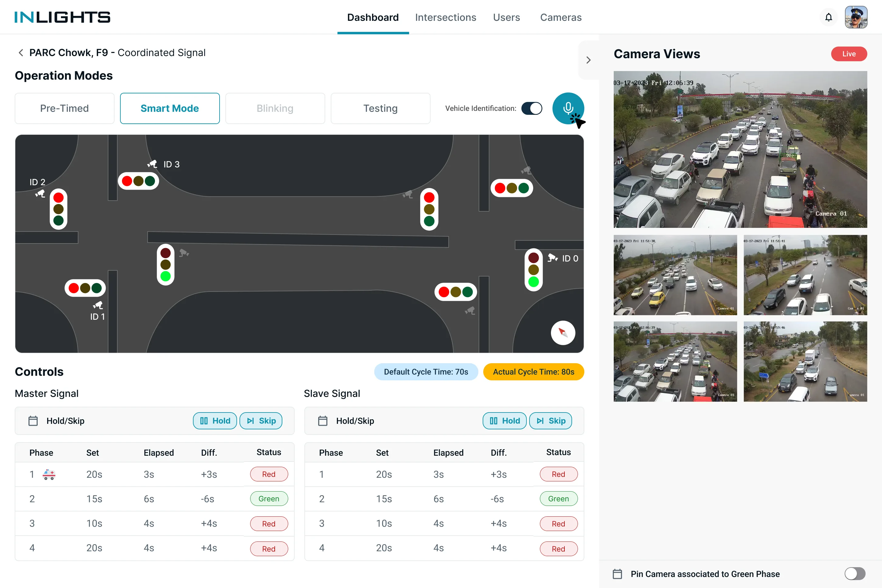Switch to the Cameras tab

point(561,17)
